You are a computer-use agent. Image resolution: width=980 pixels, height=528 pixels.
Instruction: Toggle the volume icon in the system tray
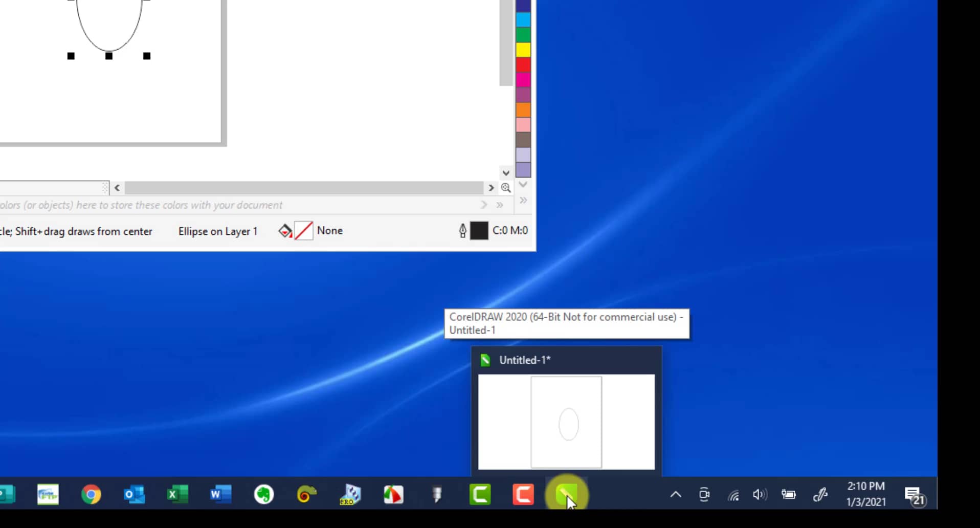(760, 494)
